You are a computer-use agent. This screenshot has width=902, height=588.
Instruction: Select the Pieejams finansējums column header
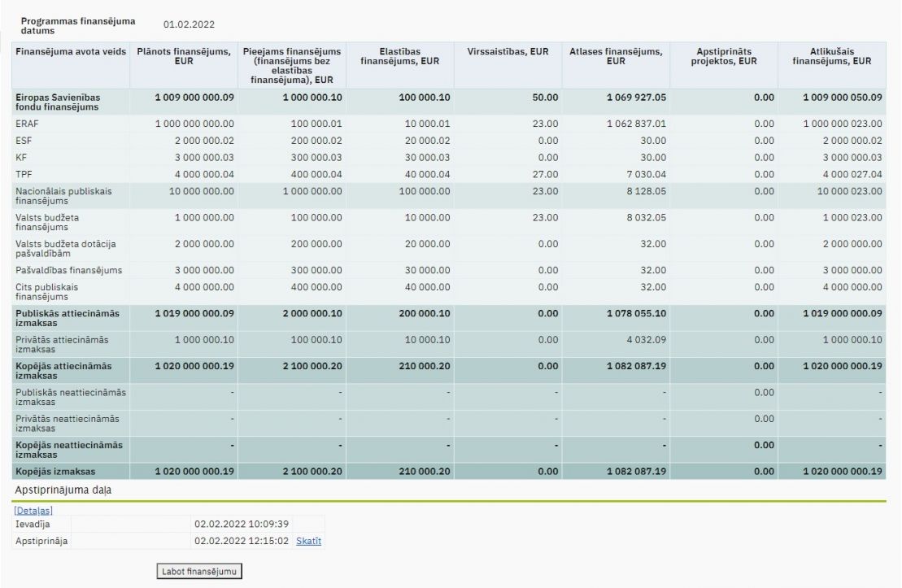pos(292,65)
